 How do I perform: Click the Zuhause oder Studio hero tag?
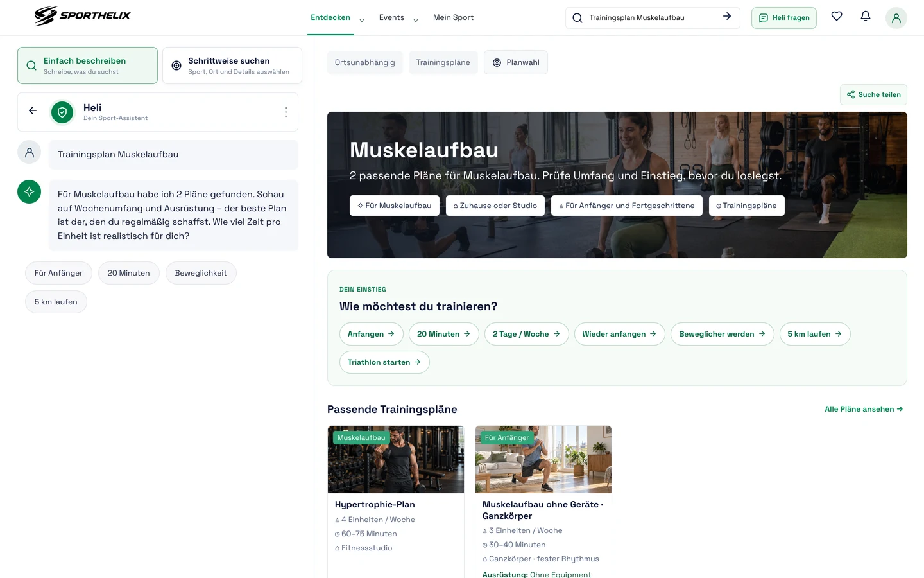pyautogui.click(x=495, y=206)
